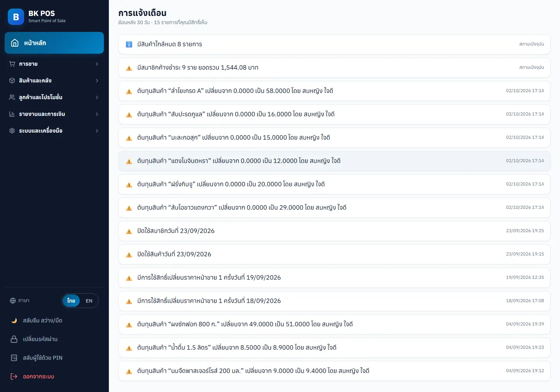Click the globe icon next to ภาษา

(13, 301)
